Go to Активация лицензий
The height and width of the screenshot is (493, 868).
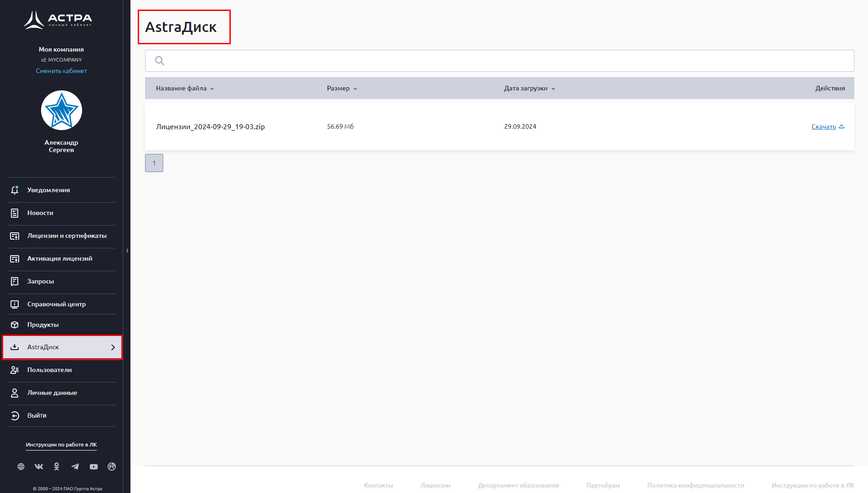point(59,259)
